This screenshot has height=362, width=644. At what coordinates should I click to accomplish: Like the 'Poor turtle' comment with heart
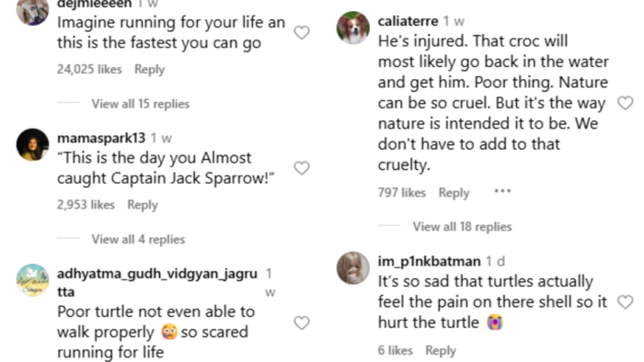302,323
